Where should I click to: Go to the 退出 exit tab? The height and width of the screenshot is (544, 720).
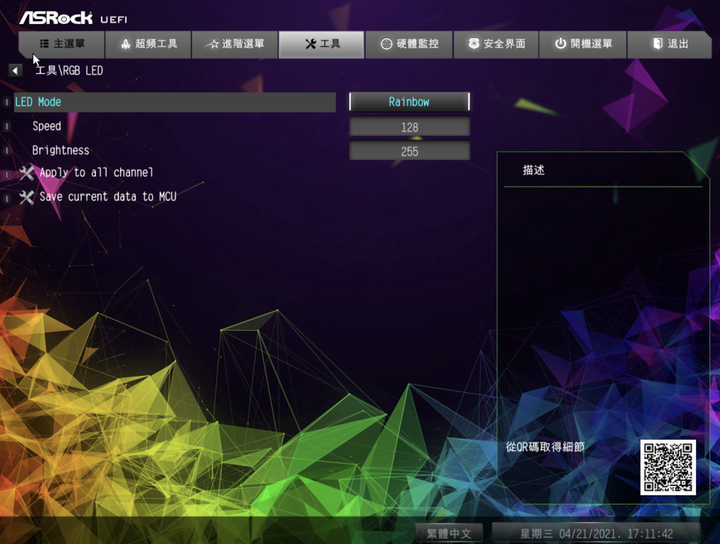coord(670,44)
